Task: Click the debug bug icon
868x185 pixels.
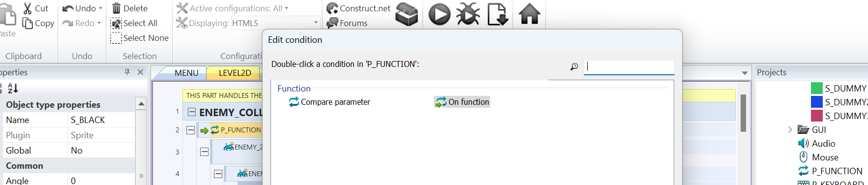Action: [x=468, y=14]
